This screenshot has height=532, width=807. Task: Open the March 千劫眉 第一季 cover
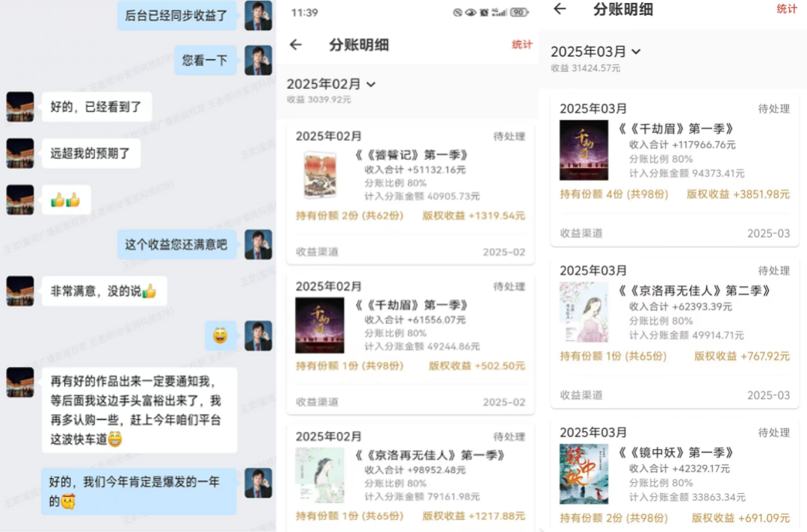click(x=584, y=150)
